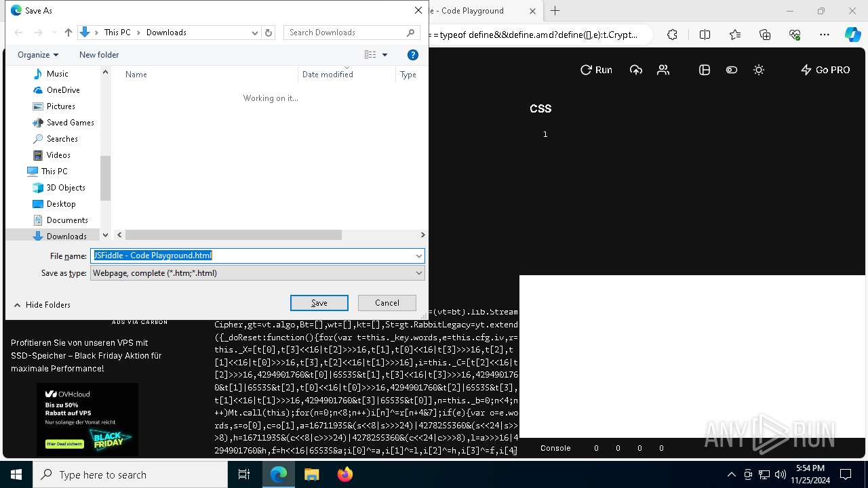The width and height of the screenshot is (868, 488).
Task: Select Videos folder in tree
Action: tap(58, 155)
